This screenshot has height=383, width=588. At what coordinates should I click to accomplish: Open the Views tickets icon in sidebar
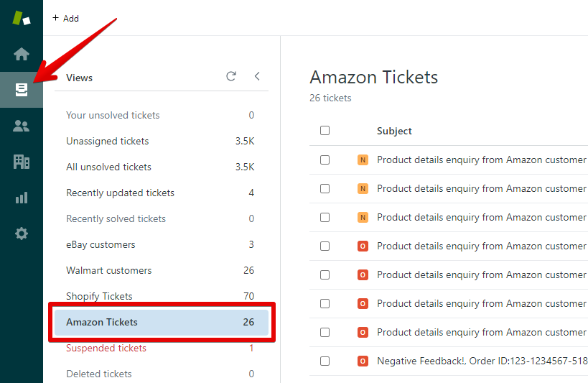(22, 90)
